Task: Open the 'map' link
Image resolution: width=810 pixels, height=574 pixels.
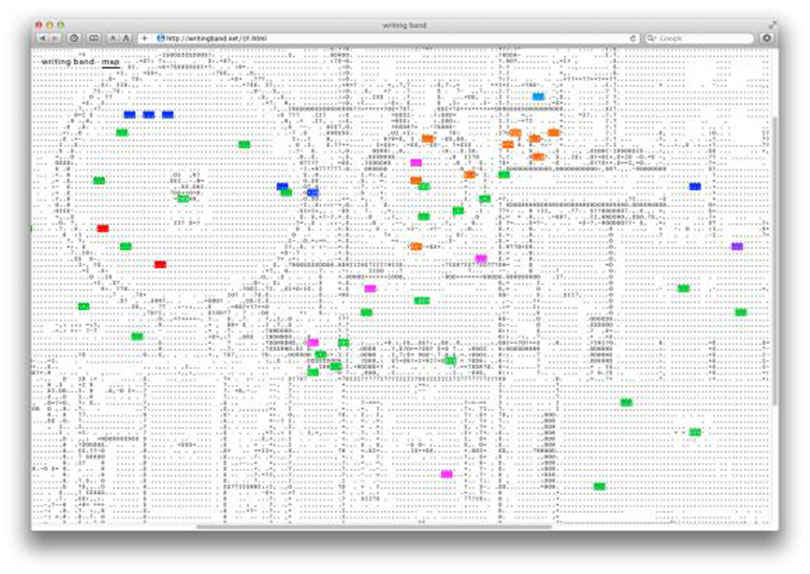Action: coord(110,61)
